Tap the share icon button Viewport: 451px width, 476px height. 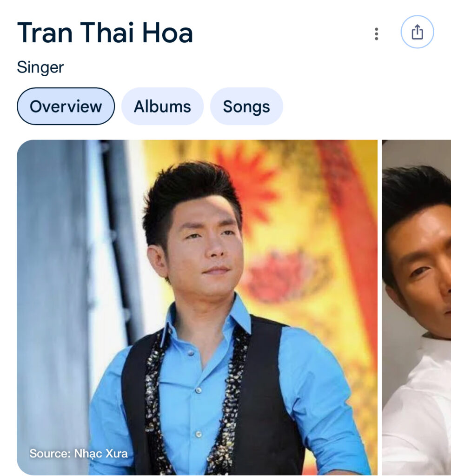(417, 32)
